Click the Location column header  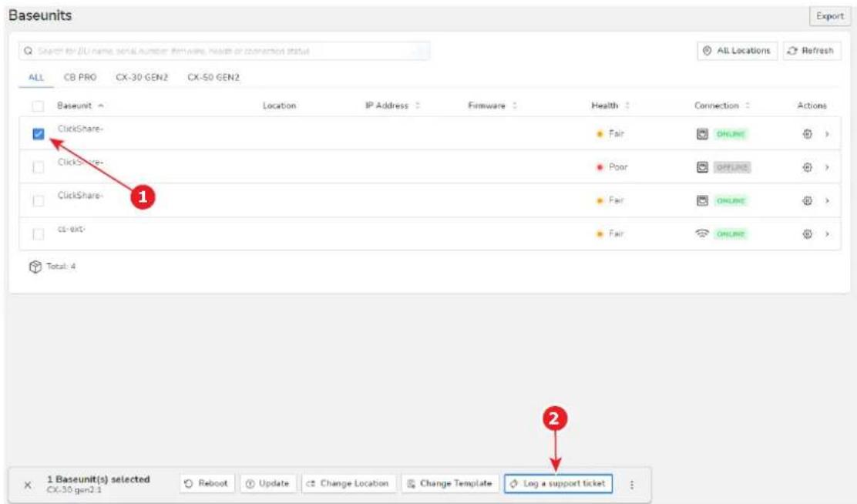coord(279,106)
